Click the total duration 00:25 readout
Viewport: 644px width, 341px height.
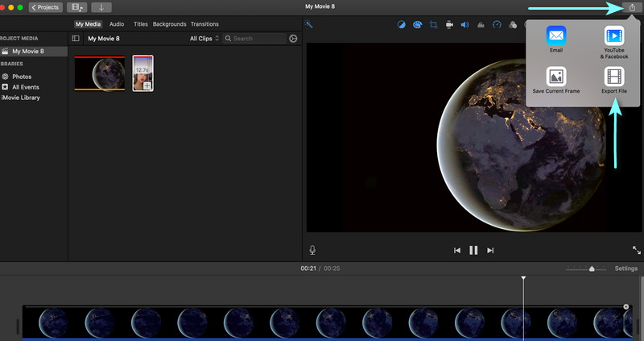[332, 268]
